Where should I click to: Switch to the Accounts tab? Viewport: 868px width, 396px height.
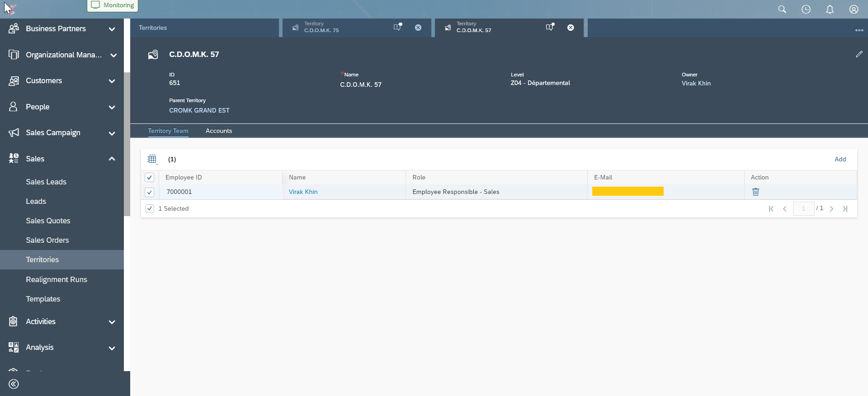tap(219, 131)
